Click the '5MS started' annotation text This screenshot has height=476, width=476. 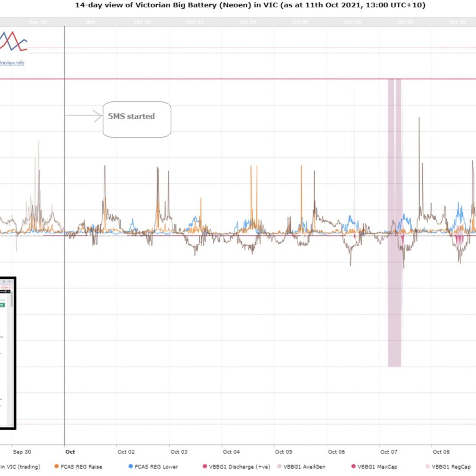click(x=132, y=116)
